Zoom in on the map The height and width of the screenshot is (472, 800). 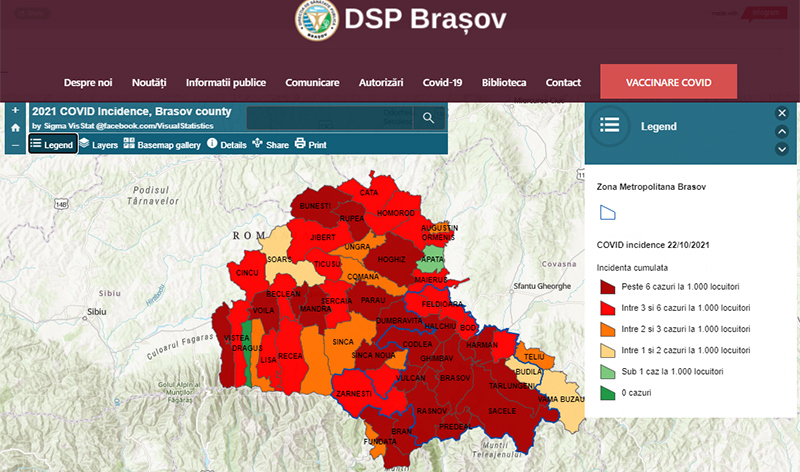point(15,110)
